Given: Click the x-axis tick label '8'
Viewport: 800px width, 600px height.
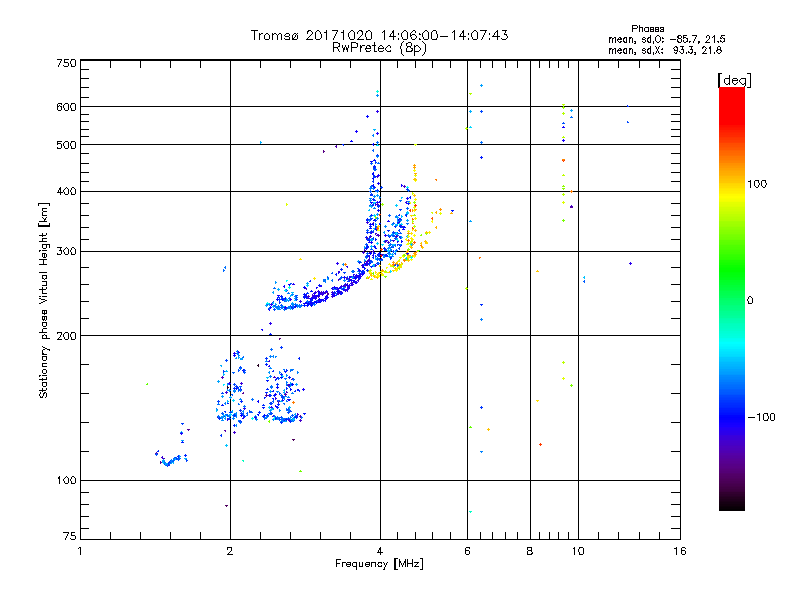Looking at the screenshot, I should coord(530,551).
